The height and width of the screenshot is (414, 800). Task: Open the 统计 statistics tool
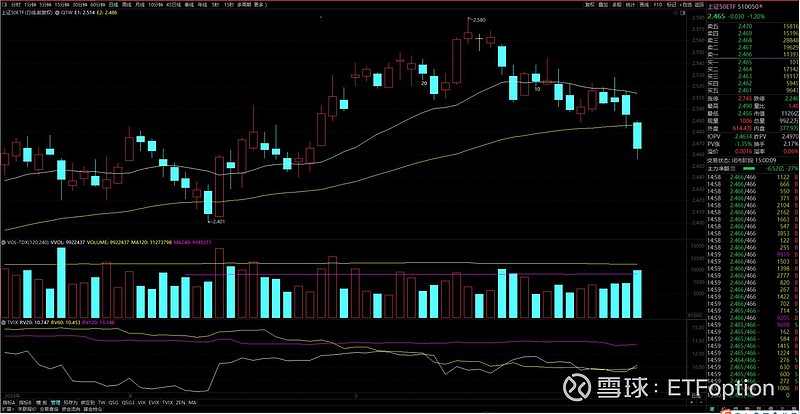click(631, 4)
